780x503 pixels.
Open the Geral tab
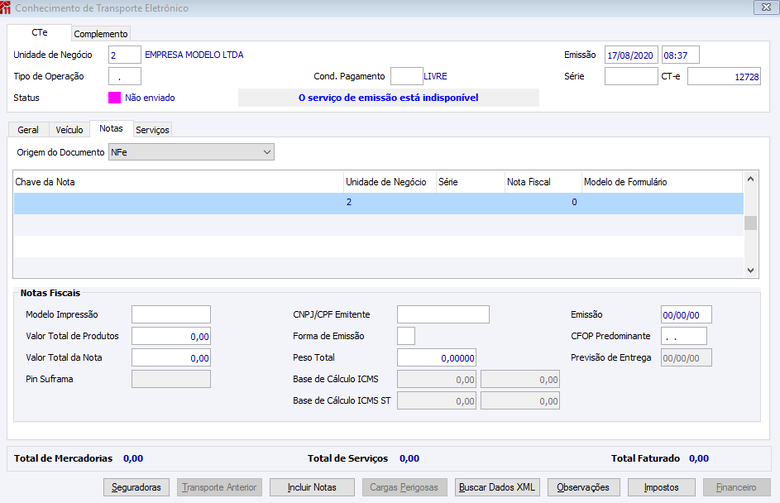coord(28,130)
